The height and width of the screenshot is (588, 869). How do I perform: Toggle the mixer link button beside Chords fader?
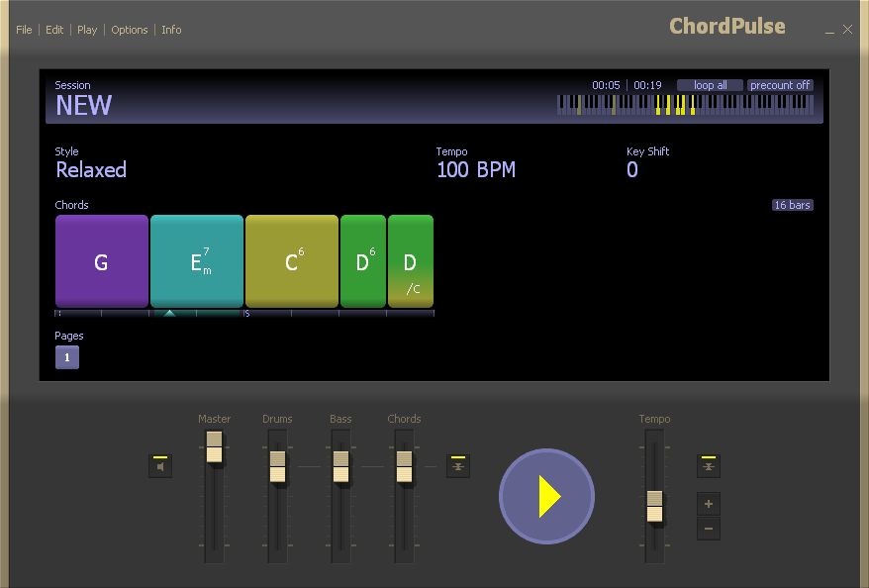coord(458,465)
